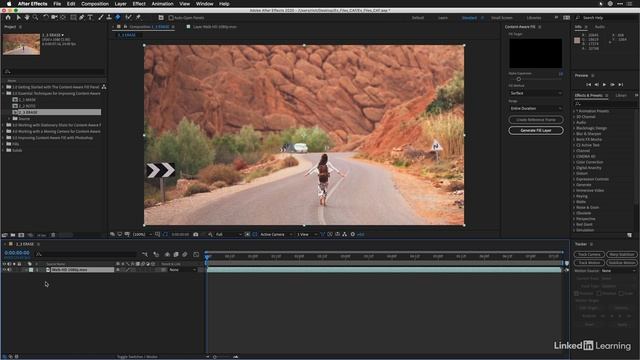Click the reset exposure icon below viewer
The image size is (640, 360).
click(x=353, y=234)
